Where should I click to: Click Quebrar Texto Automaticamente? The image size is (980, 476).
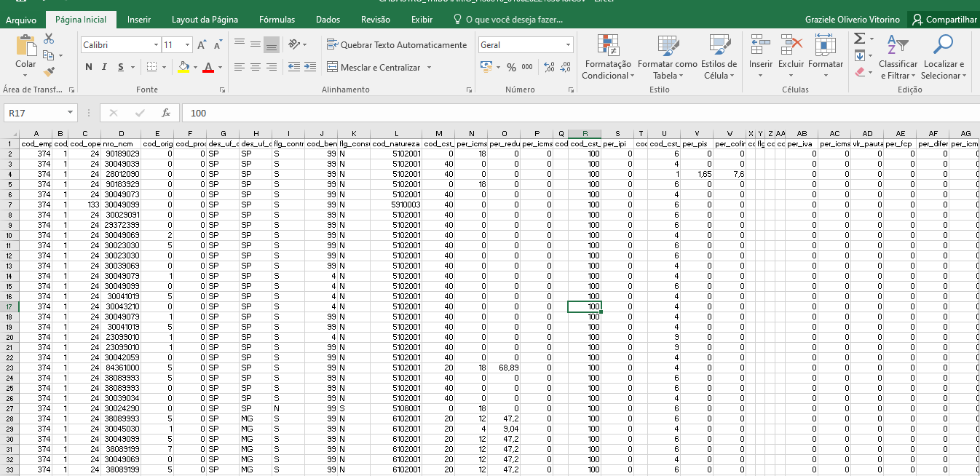(x=398, y=45)
